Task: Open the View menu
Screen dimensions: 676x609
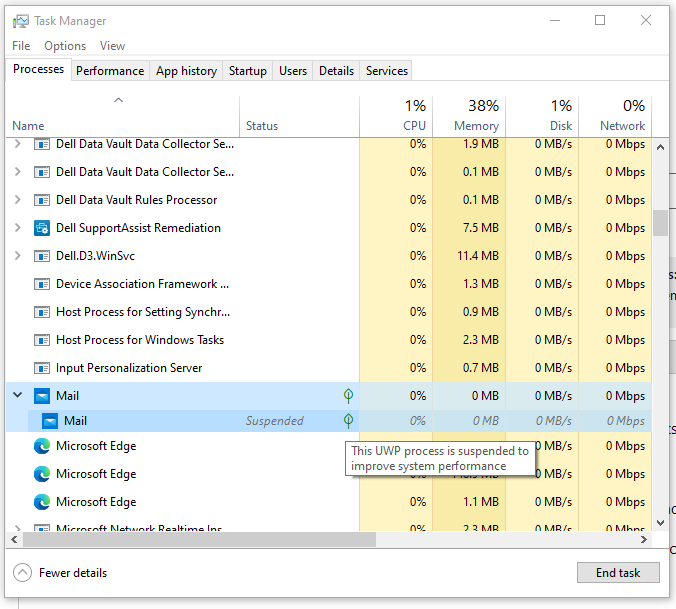Action: click(x=113, y=46)
